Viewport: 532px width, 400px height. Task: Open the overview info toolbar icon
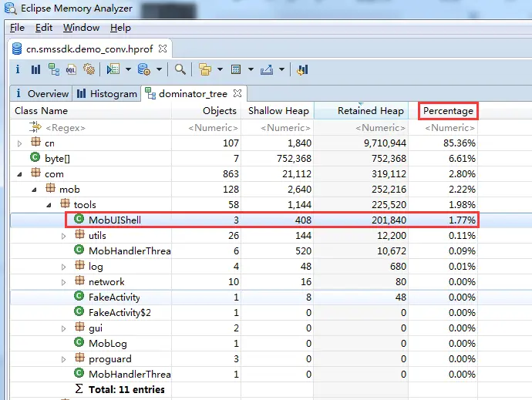(x=17, y=69)
